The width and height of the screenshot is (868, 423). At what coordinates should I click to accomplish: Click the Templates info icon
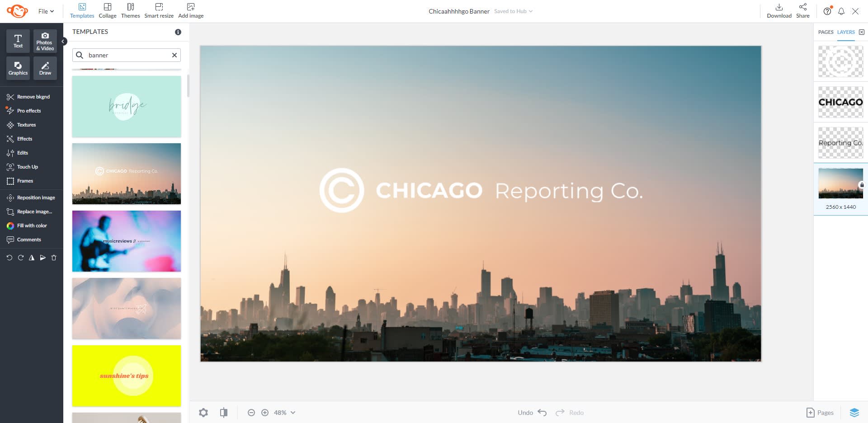tap(178, 32)
